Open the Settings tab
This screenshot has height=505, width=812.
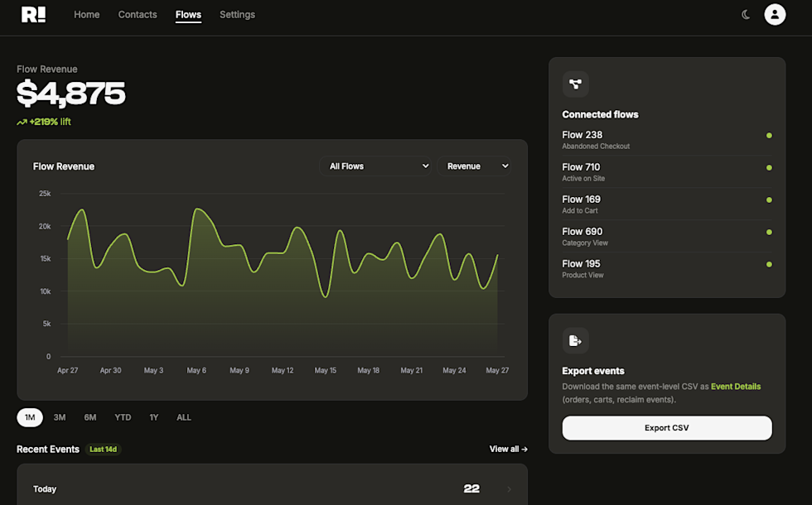237,15
